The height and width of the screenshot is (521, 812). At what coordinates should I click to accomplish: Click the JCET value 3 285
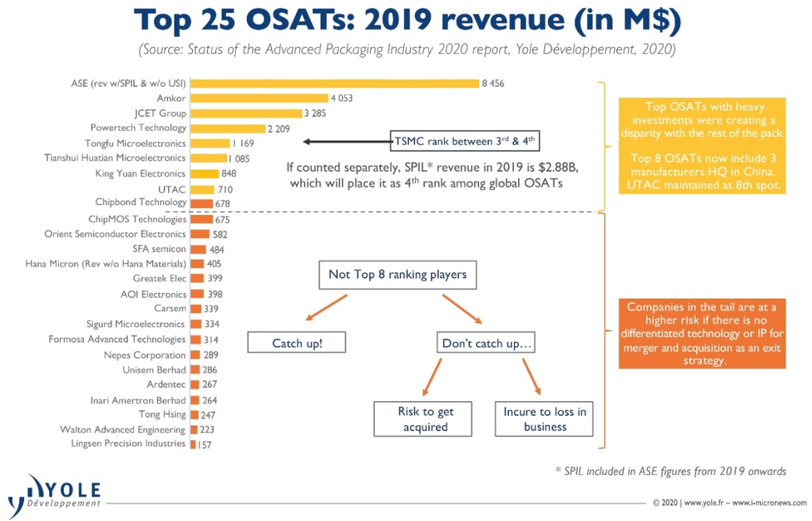coord(315,113)
